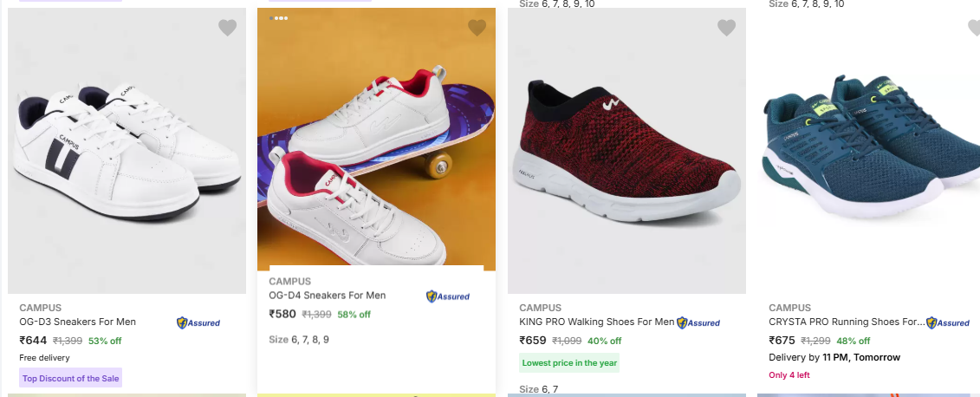Wishlist the OG-D3 Sneakers with heart icon
The image size is (980, 397).
(x=227, y=28)
